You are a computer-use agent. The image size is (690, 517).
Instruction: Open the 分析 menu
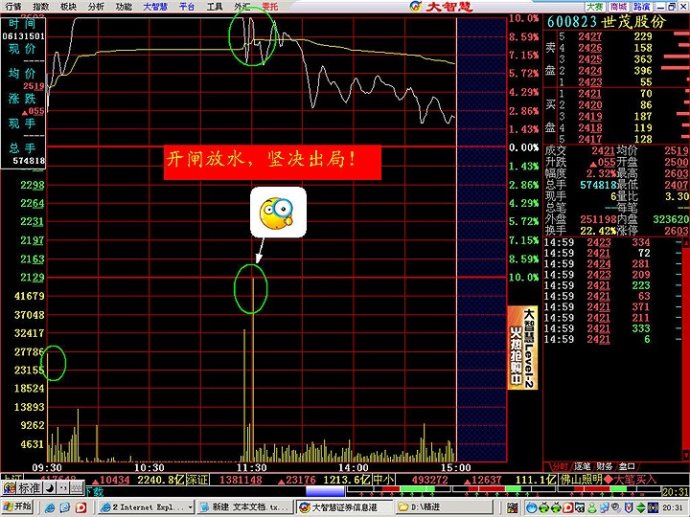(96, 6)
